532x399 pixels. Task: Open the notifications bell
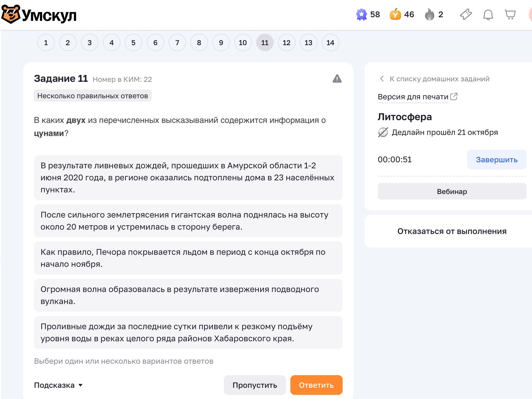pyautogui.click(x=488, y=15)
